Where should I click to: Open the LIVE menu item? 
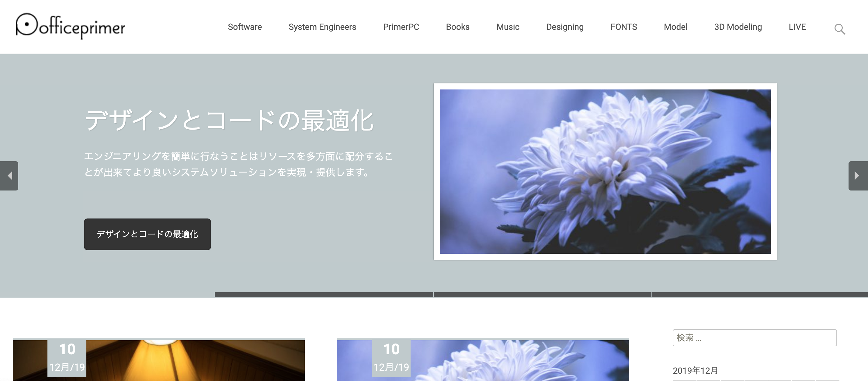coord(797,27)
